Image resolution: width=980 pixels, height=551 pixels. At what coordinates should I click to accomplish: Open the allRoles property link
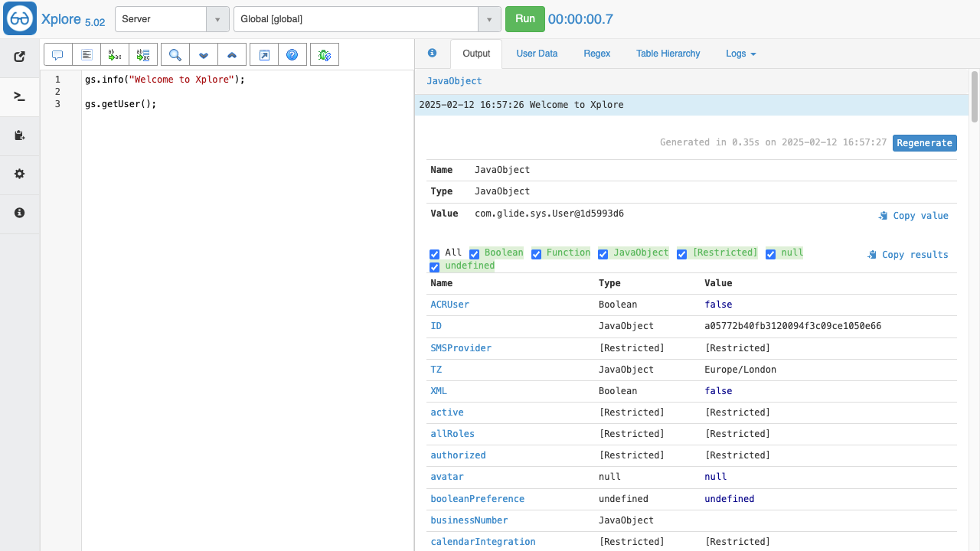[452, 434]
